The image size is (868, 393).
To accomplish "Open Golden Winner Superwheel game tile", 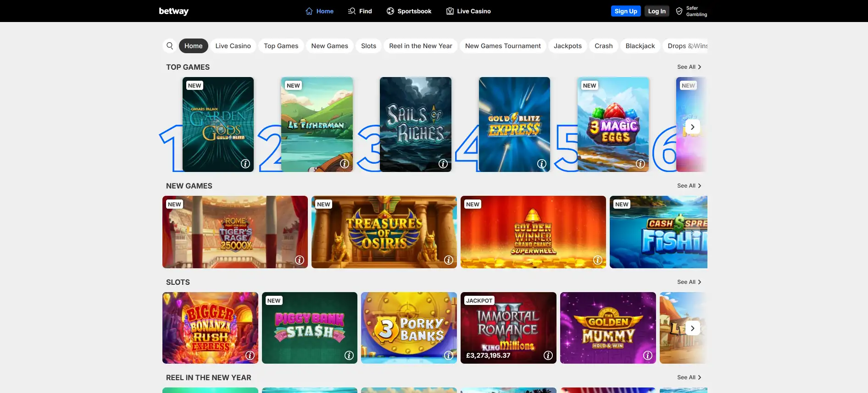I will pos(533,232).
